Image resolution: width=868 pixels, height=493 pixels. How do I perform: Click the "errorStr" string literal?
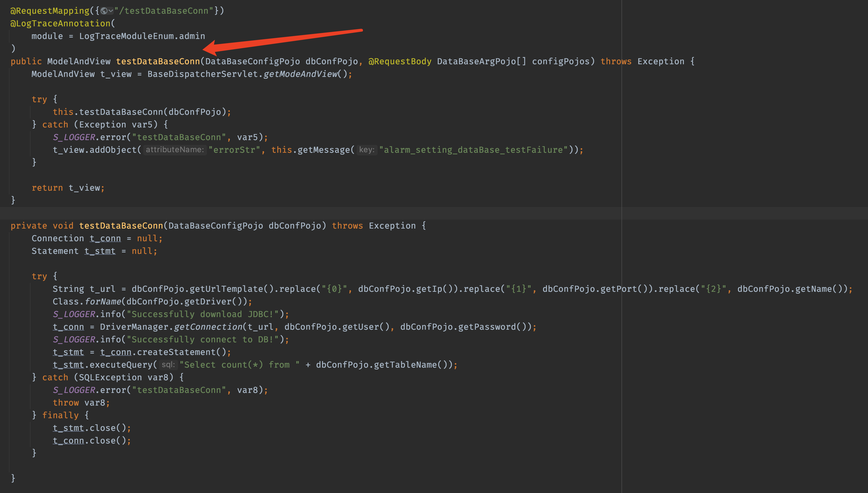coord(234,150)
